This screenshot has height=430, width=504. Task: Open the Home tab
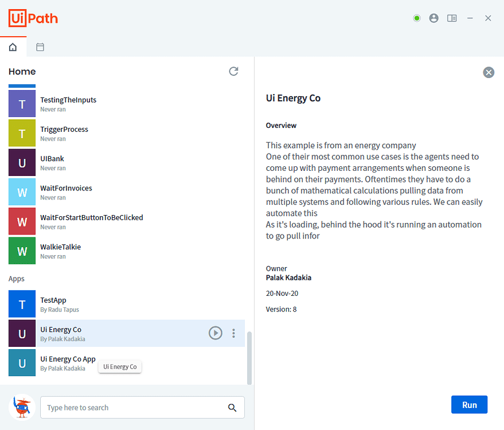click(13, 47)
